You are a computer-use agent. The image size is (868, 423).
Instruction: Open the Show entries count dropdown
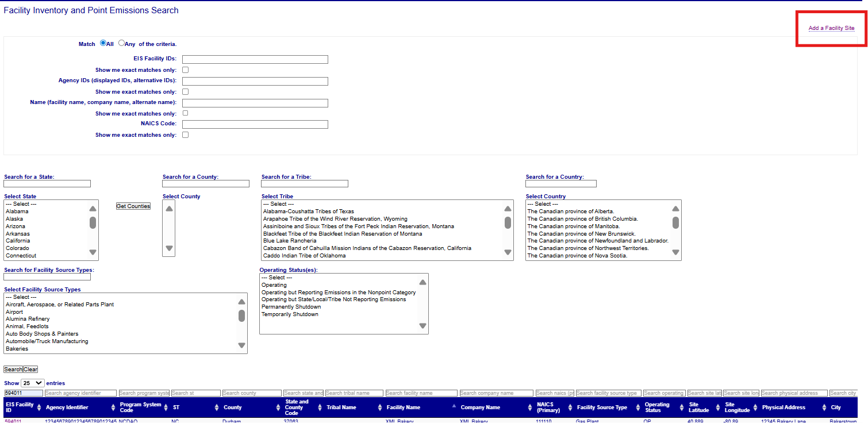[32, 383]
